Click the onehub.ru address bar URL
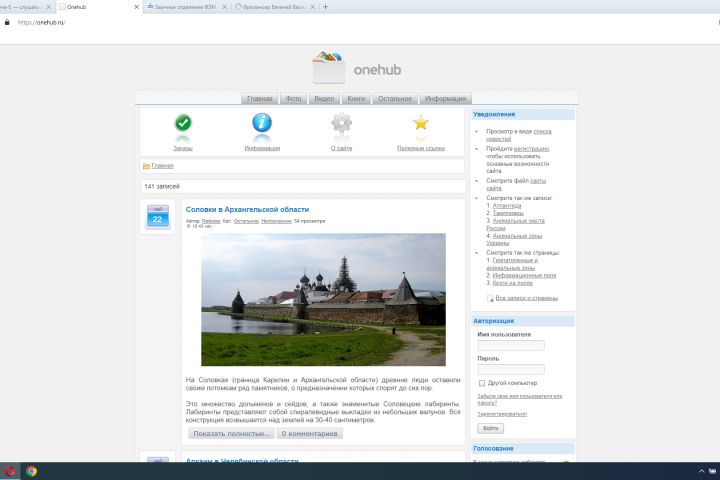Screen dimensions: 720x480 41,22
